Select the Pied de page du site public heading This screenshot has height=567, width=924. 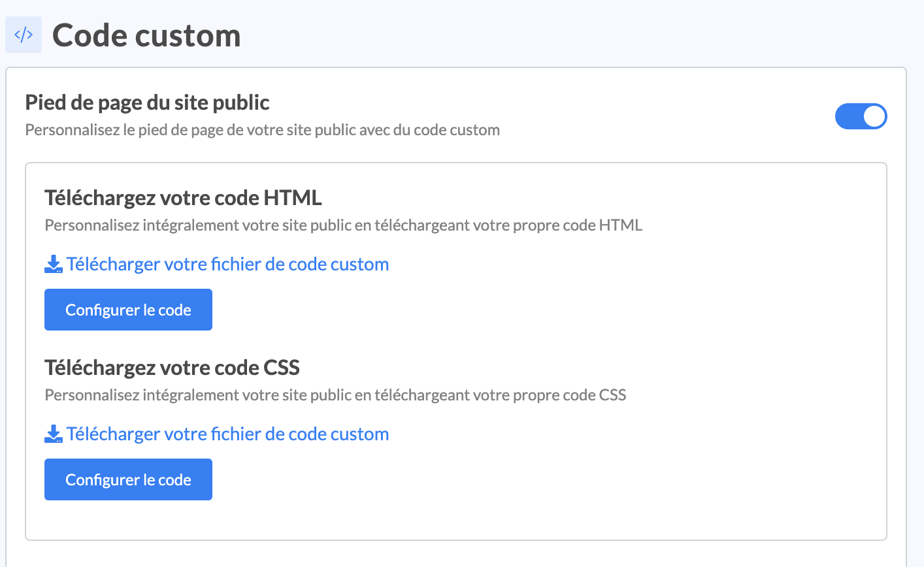pos(147,103)
